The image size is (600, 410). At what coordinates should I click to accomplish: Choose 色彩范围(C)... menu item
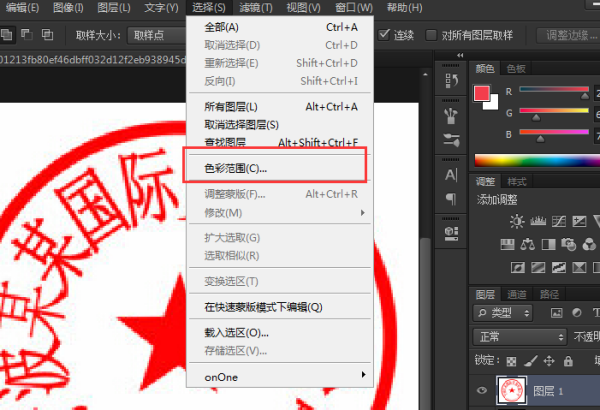coord(280,168)
